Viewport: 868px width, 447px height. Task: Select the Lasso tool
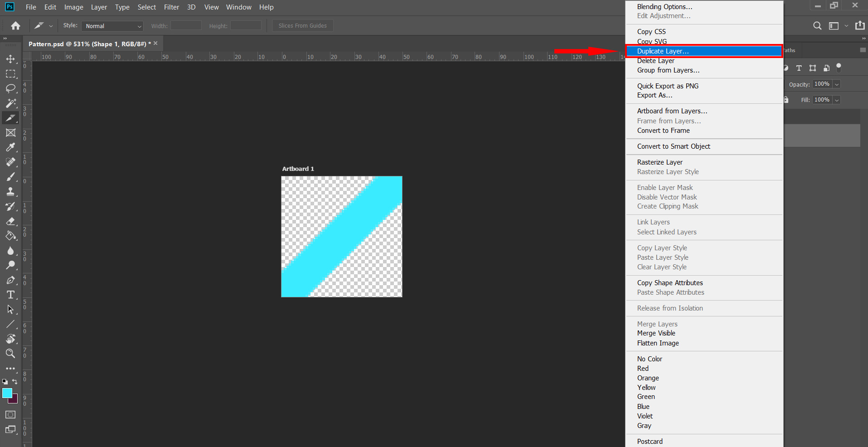(x=10, y=88)
